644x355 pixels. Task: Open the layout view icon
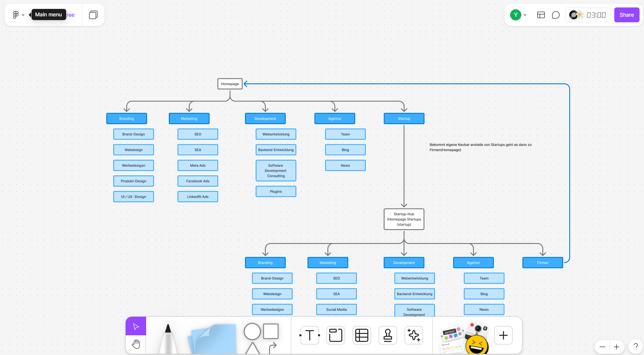pos(541,15)
